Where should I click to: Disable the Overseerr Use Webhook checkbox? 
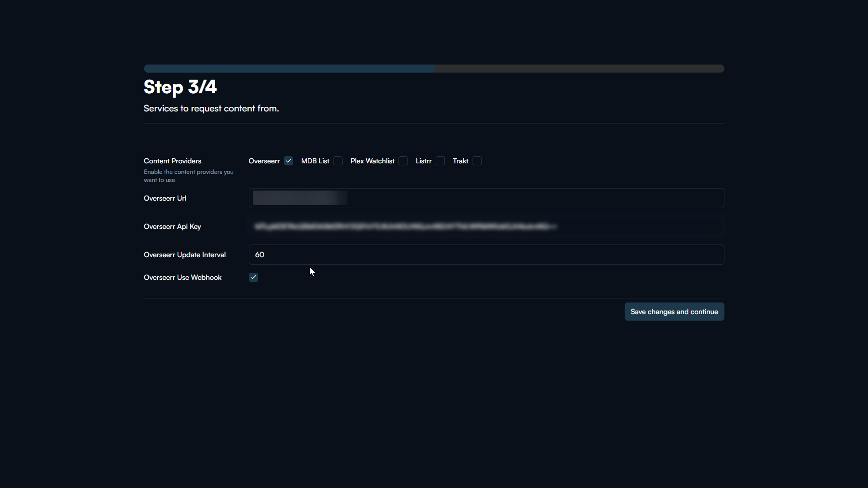(x=253, y=277)
